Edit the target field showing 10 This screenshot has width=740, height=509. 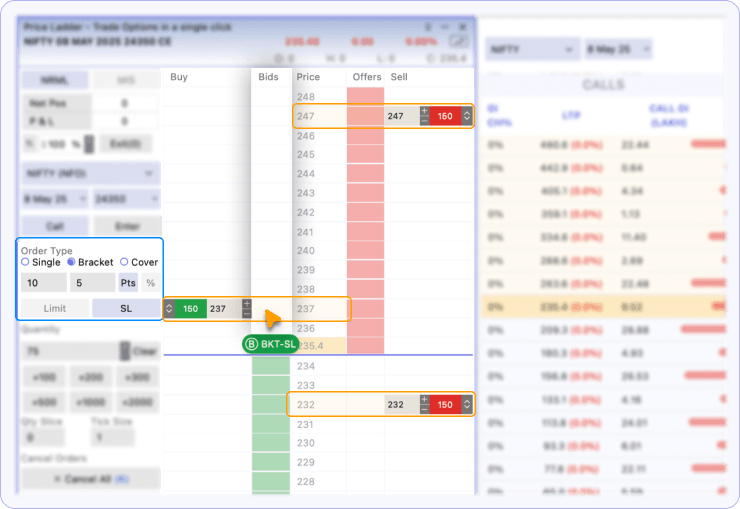pyautogui.click(x=44, y=283)
